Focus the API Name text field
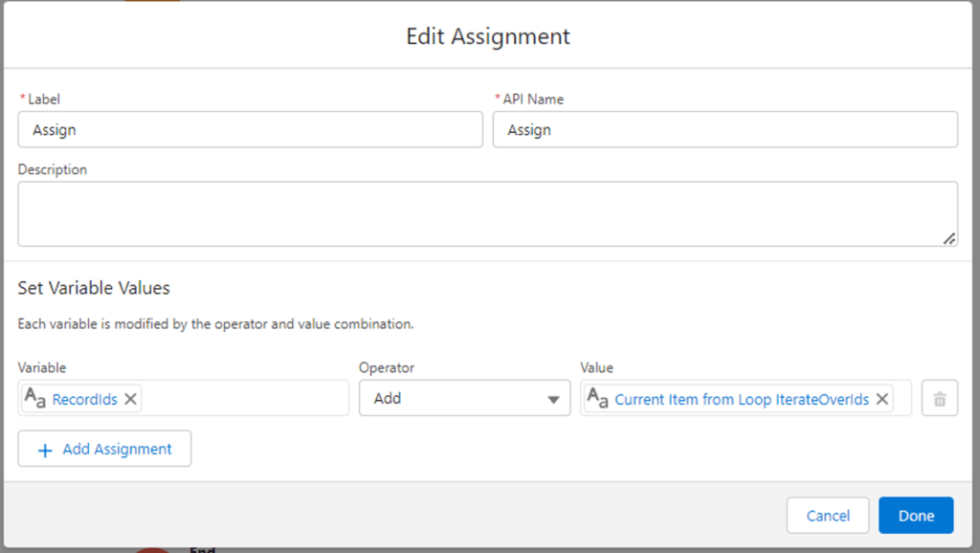 tap(725, 129)
